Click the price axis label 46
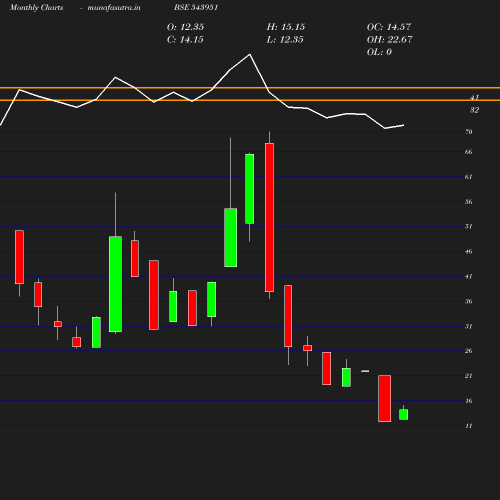500x500 pixels. [x=469, y=252]
